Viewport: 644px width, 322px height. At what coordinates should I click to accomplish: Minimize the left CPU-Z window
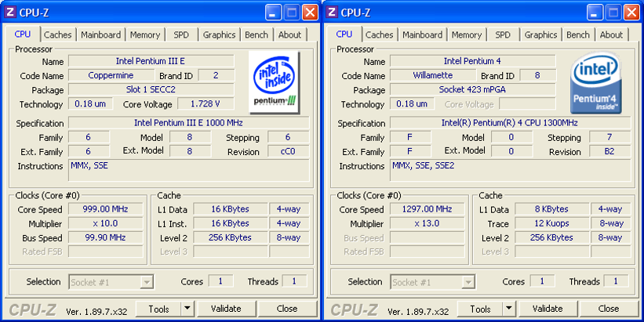(x=273, y=13)
